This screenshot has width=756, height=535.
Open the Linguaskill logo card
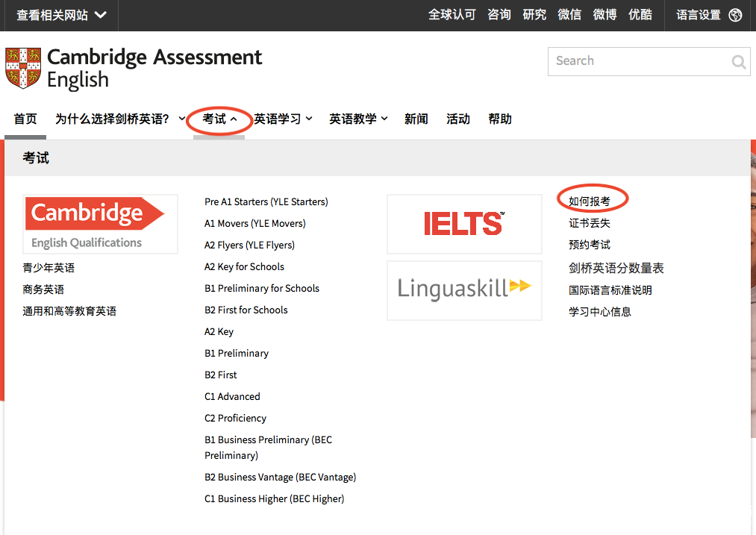point(464,290)
